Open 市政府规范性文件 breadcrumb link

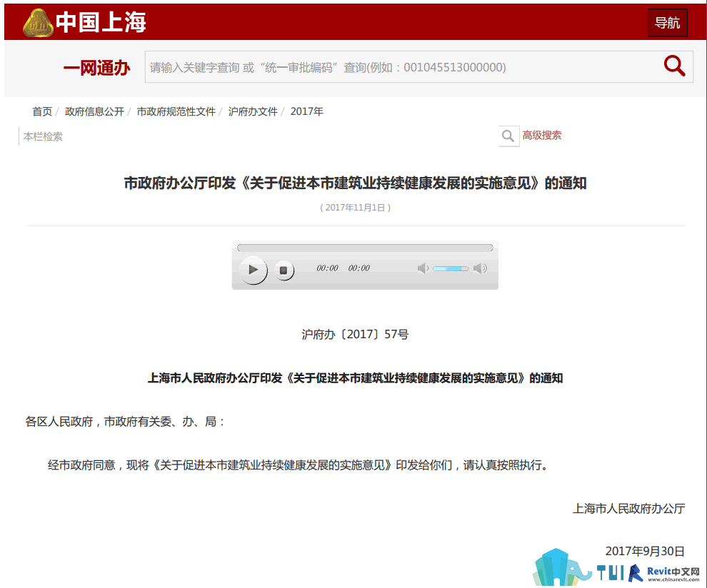tap(176, 111)
